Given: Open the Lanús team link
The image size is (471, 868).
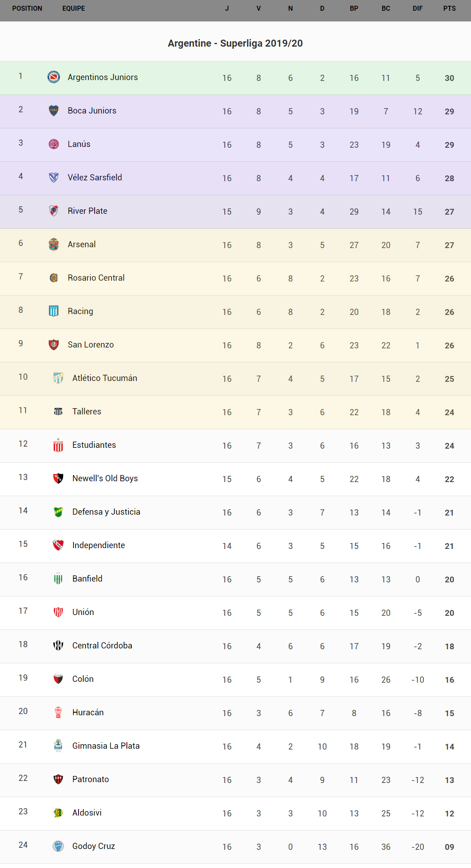Looking at the screenshot, I should pos(79,144).
